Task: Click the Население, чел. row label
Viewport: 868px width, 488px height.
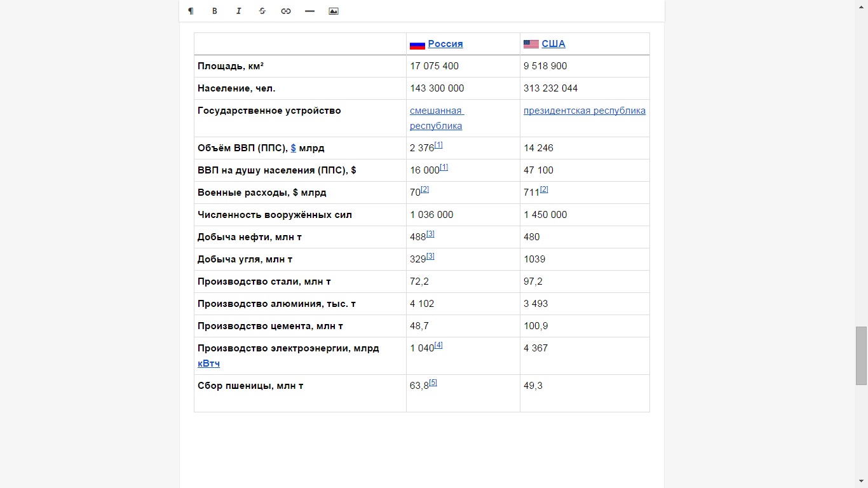Action: [236, 88]
